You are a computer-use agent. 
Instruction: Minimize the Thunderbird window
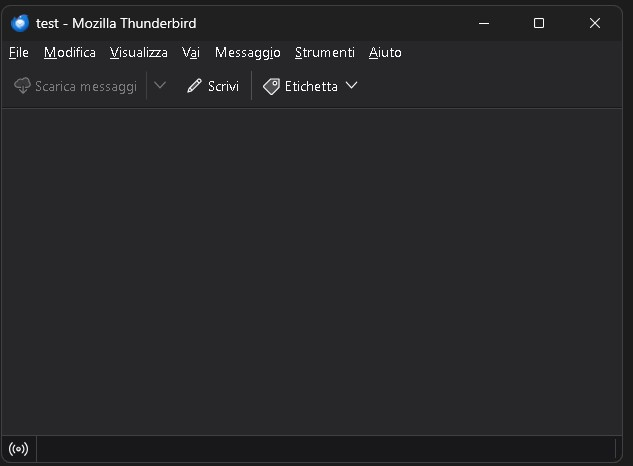pyautogui.click(x=484, y=23)
